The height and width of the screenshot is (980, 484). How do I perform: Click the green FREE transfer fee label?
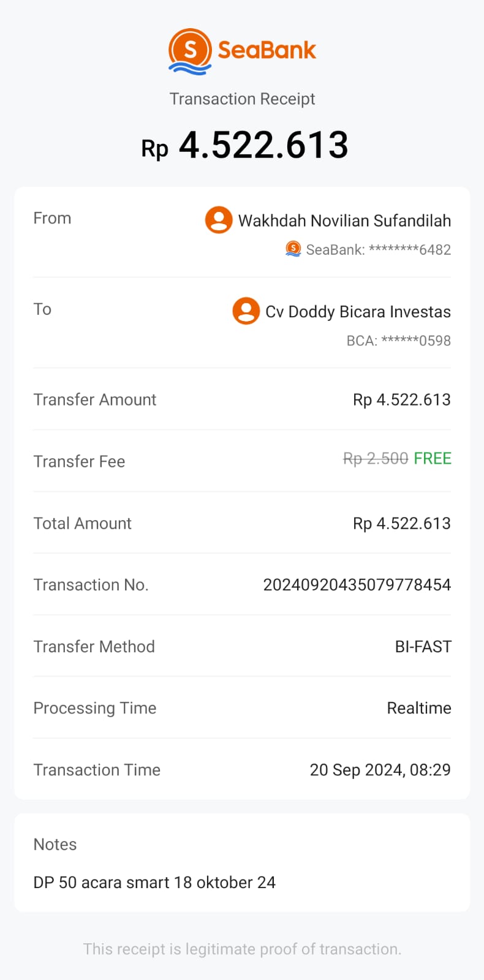point(433,459)
